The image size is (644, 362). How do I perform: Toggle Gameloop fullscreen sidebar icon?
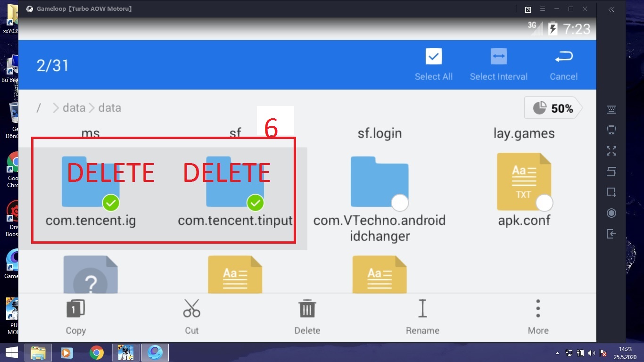coord(611,151)
